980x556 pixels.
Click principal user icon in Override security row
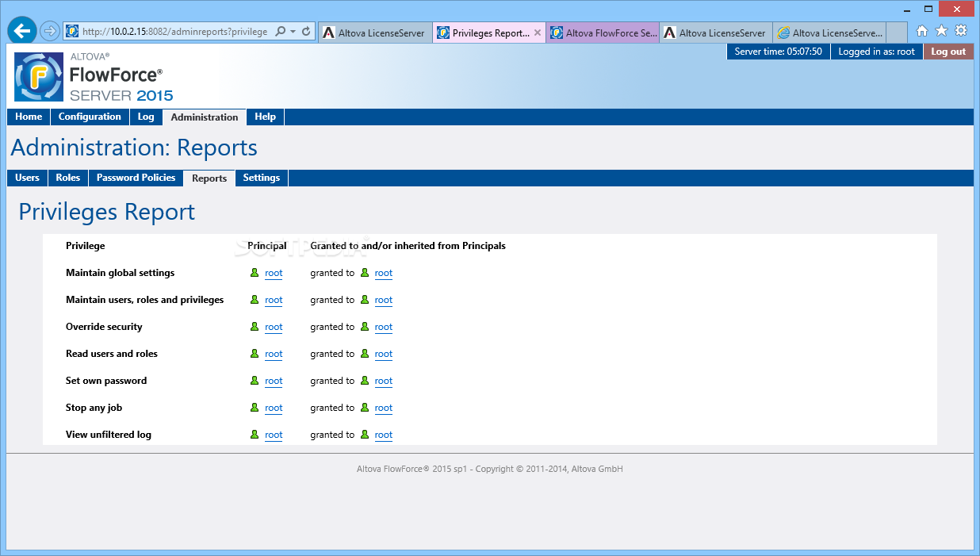(255, 326)
